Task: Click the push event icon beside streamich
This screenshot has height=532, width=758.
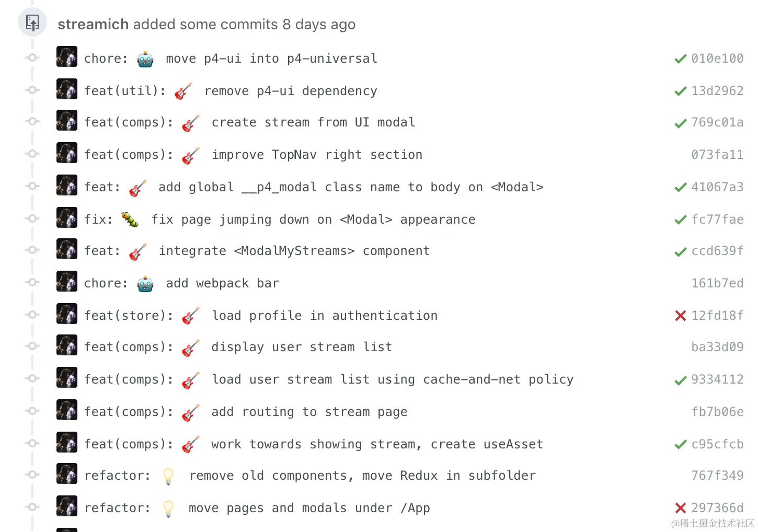Action: tap(32, 23)
